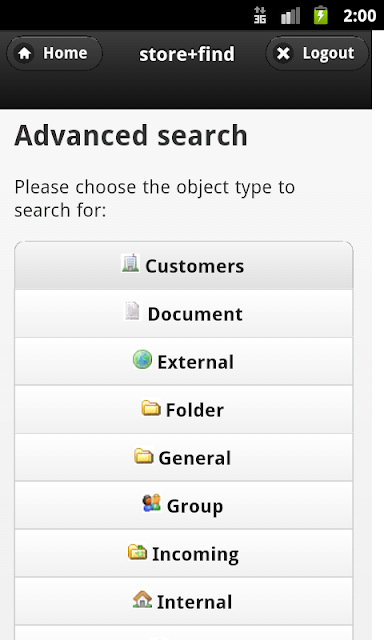Viewport: 384px width, 640px height.
Task: Choose Customers object type
Action: [184, 266]
